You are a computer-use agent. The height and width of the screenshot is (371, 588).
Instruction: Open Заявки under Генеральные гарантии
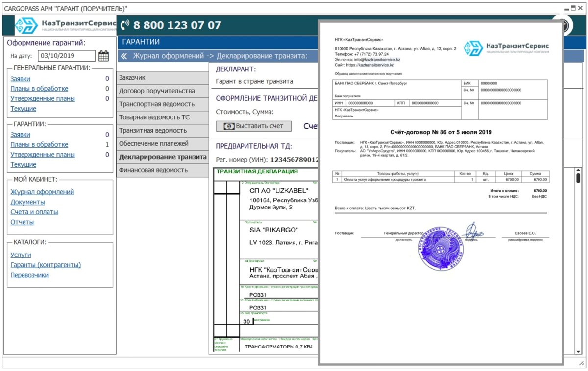20,79
